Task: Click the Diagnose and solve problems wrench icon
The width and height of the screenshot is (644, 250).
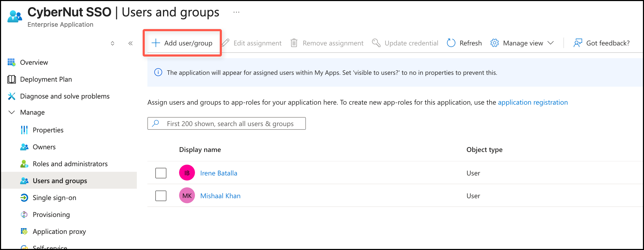Action: (x=11, y=96)
